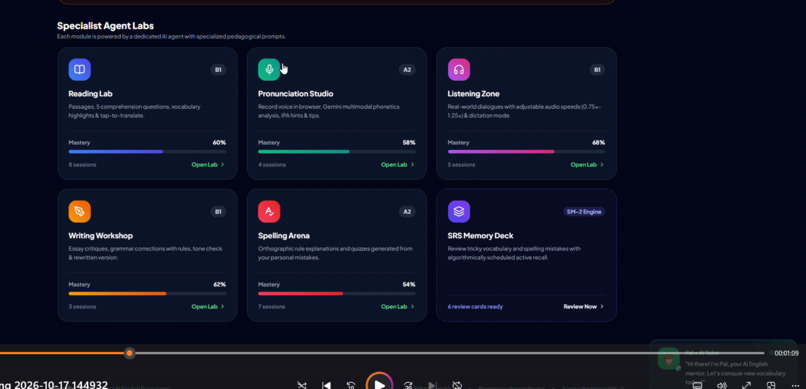
Task: Click the Spelling Arena card title
Action: tap(284, 236)
